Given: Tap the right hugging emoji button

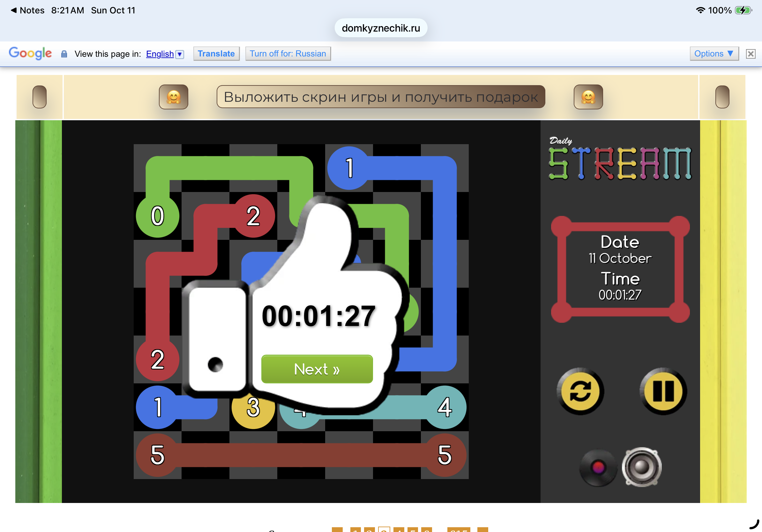Looking at the screenshot, I should pos(588,97).
